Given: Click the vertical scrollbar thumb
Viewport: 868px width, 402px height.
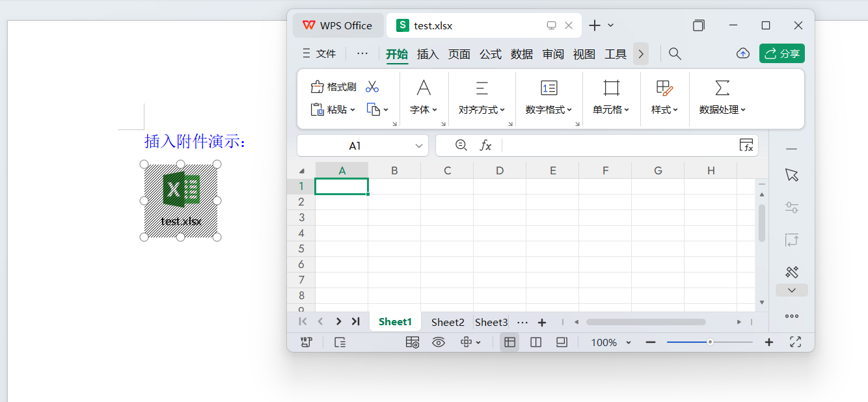Looking at the screenshot, I should [762, 223].
